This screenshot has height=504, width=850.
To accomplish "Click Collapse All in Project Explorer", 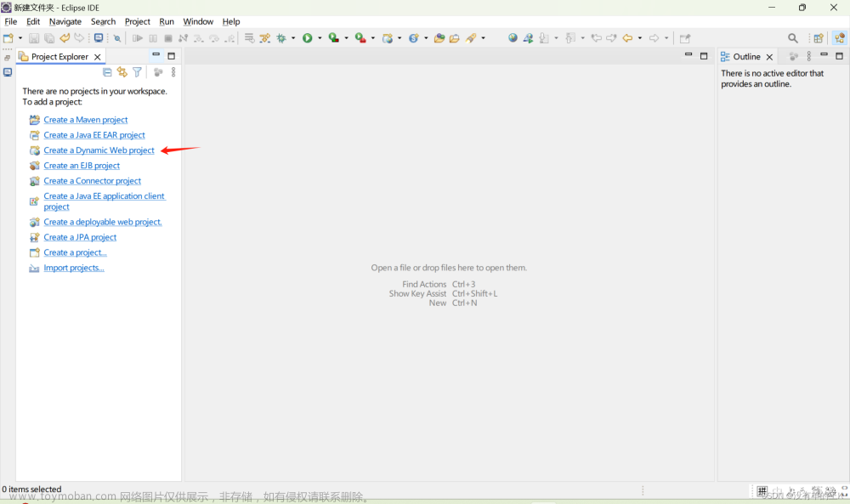I will coord(107,72).
